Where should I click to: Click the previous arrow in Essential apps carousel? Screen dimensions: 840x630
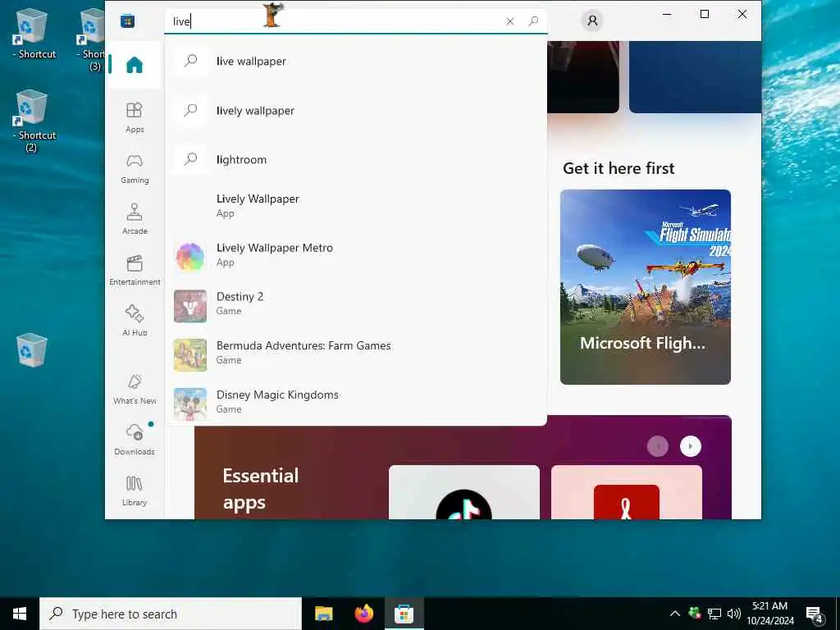tap(658, 446)
